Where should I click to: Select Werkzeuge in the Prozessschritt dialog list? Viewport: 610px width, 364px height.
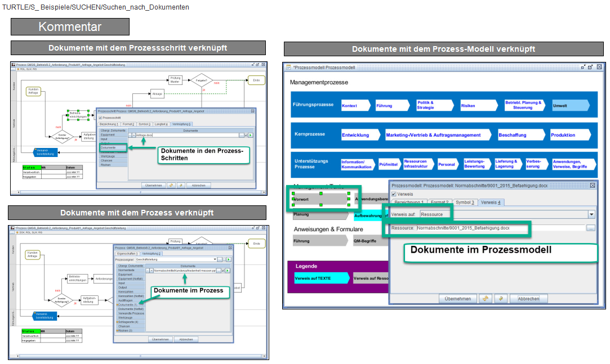[x=113, y=156]
